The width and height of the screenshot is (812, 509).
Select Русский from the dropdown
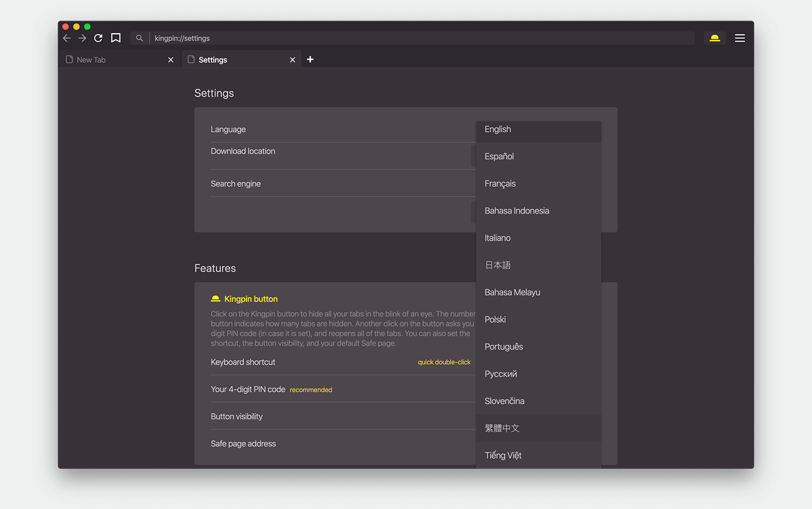point(539,373)
